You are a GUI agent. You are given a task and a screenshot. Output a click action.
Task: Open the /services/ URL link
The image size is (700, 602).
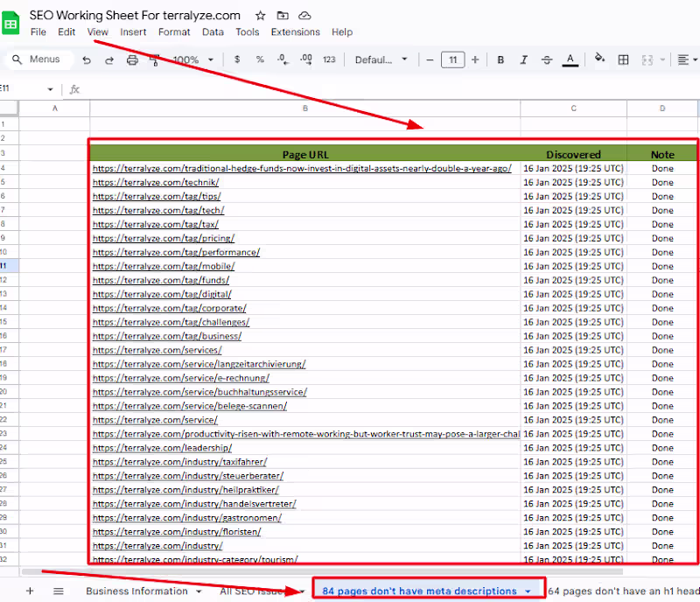[x=157, y=350]
